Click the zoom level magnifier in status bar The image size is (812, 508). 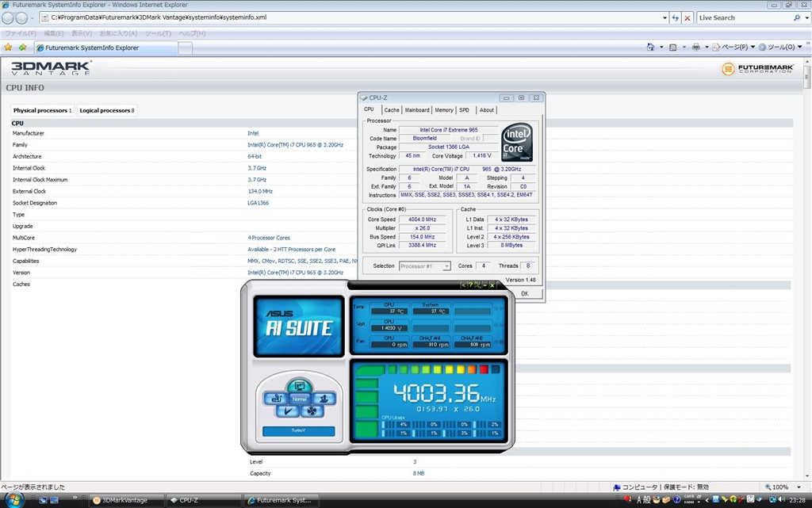point(768,487)
